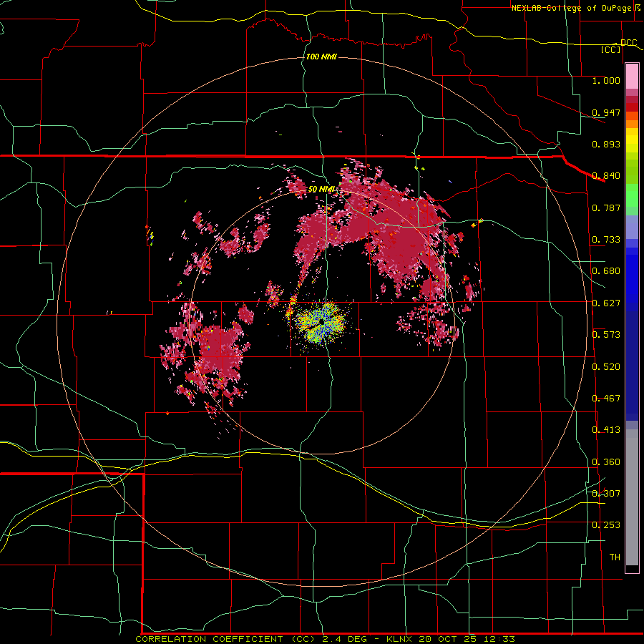Click the 0.467 scale value
The height and width of the screenshot is (644, 644).
(x=606, y=399)
